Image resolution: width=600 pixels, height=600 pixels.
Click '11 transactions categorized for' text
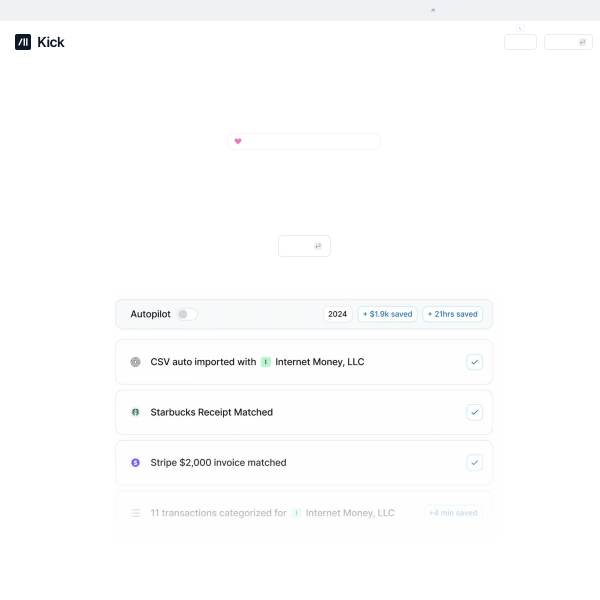coord(218,513)
